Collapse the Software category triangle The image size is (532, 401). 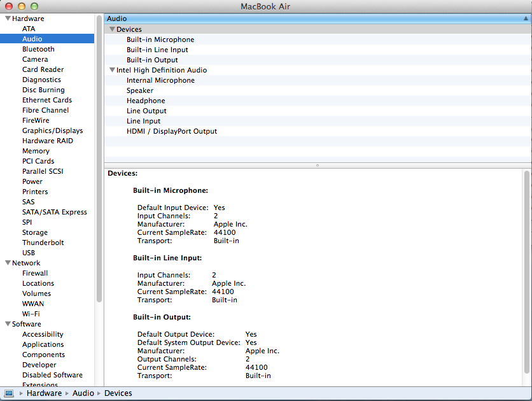point(8,325)
